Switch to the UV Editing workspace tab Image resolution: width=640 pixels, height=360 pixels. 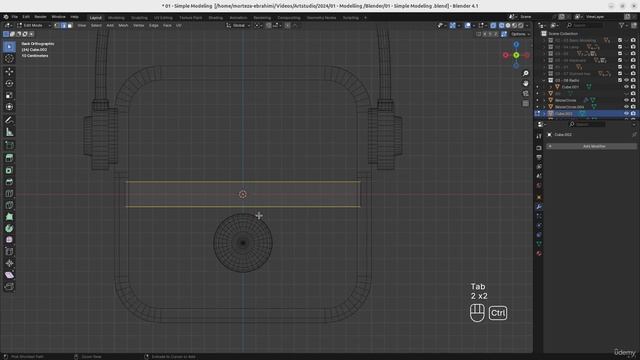pos(163,18)
